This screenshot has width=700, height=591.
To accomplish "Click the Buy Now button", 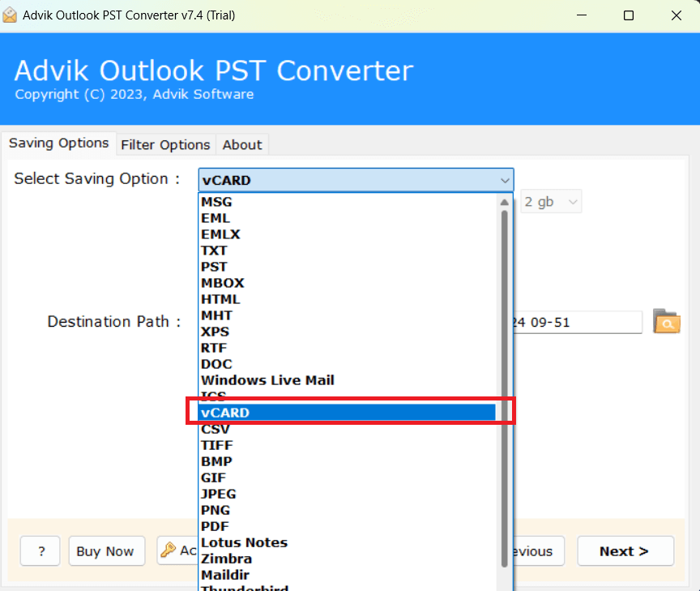I will 107,551.
